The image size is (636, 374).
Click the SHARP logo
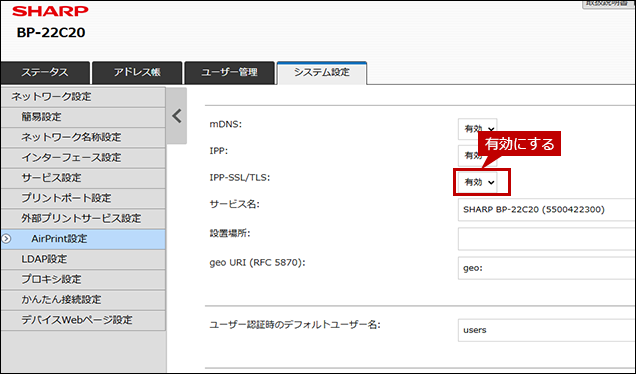pos(50,11)
